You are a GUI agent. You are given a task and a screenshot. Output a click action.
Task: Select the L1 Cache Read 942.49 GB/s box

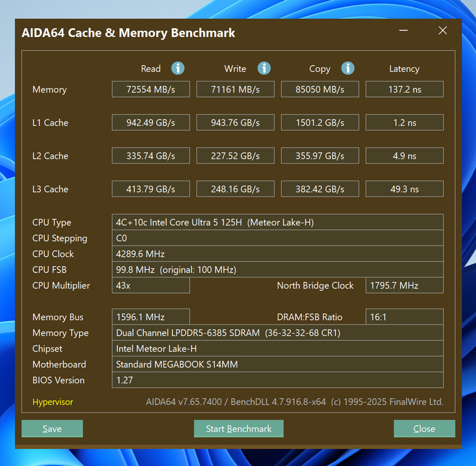click(151, 122)
